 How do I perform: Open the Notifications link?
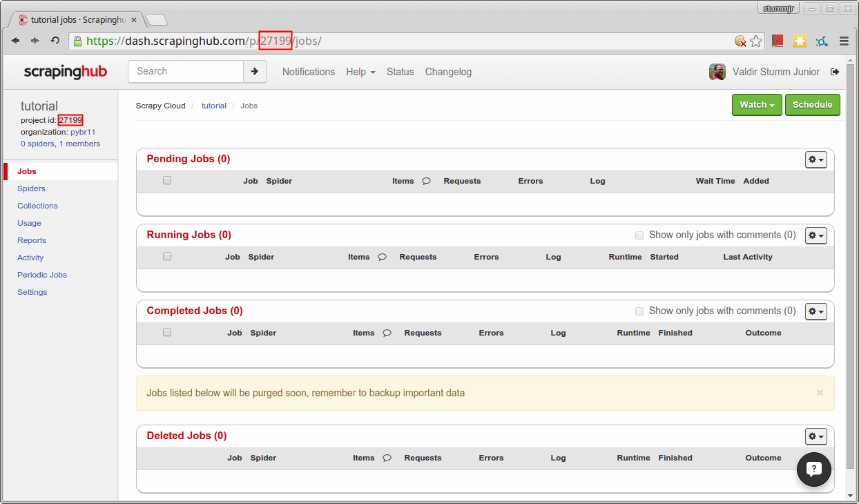point(309,72)
